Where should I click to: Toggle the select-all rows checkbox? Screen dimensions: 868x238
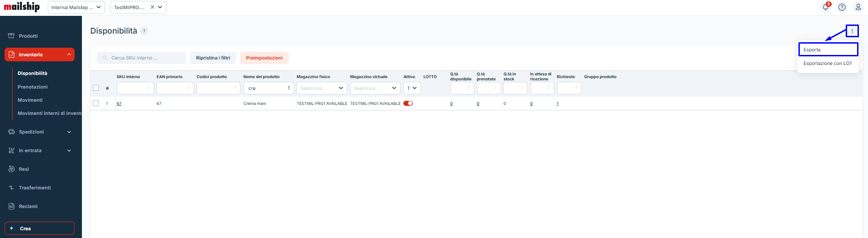96,88
